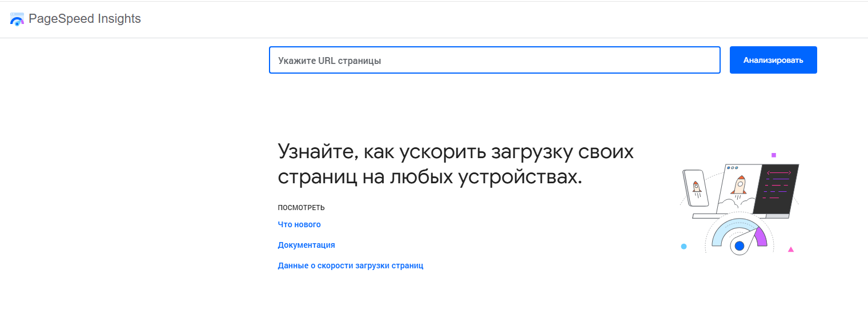This screenshot has width=868, height=310.
Task: Click the "Анализировать" button
Action: tap(773, 60)
